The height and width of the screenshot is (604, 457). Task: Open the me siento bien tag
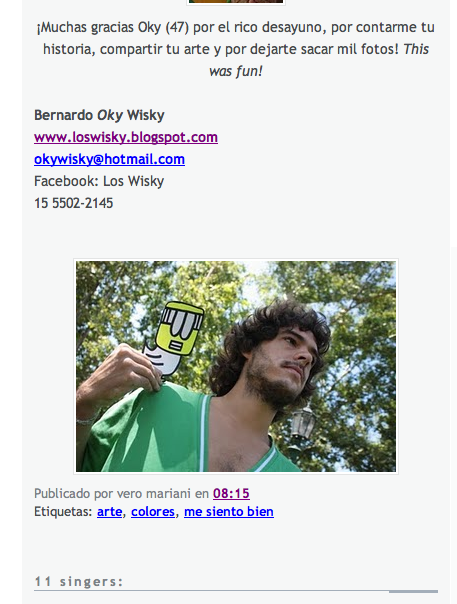coord(229,512)
